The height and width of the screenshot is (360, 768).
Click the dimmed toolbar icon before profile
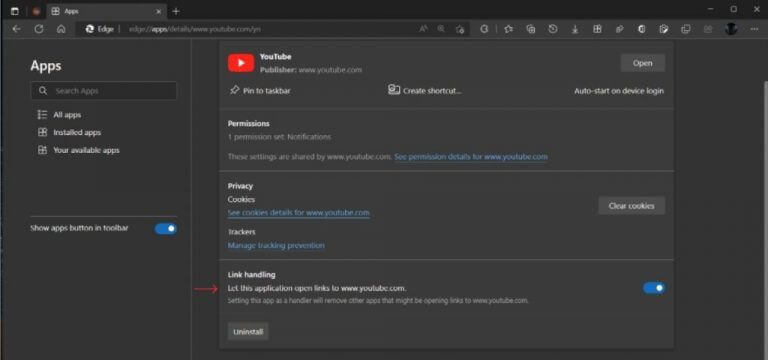click(x=708, y=29)
